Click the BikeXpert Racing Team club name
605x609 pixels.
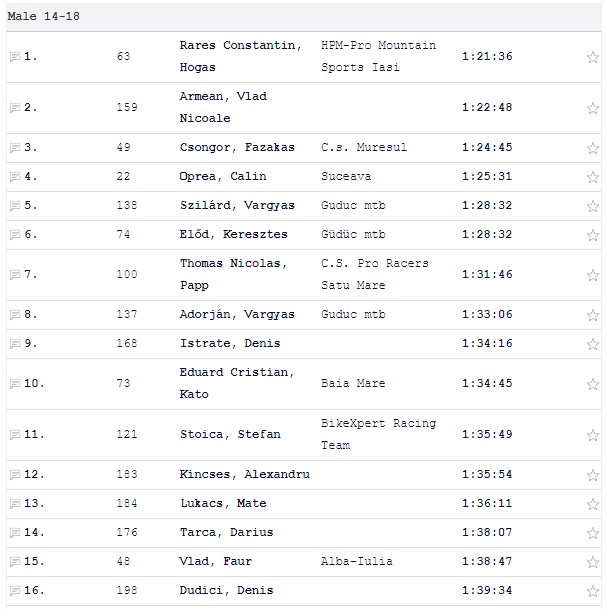coord(379,435)
